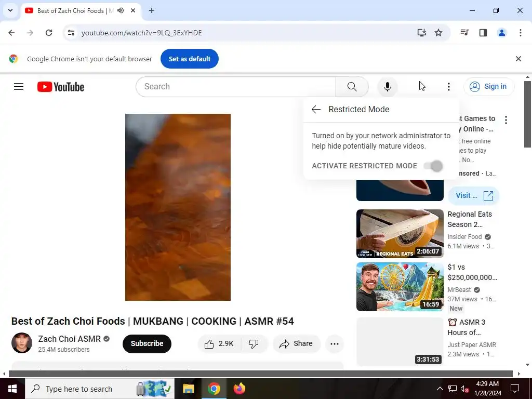
Task: Open Chrome profile avatar
Action: tap(501, 33)
